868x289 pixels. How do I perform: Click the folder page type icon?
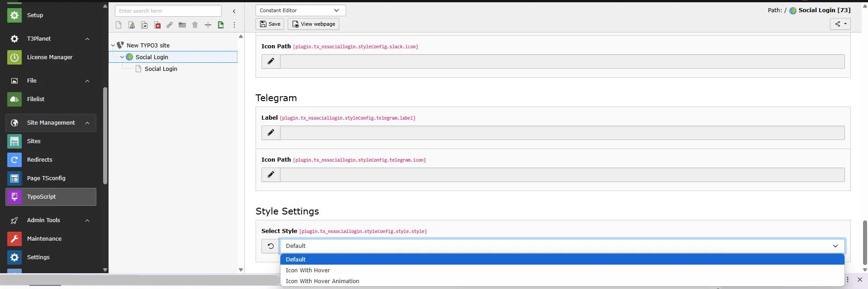point(182,25)
